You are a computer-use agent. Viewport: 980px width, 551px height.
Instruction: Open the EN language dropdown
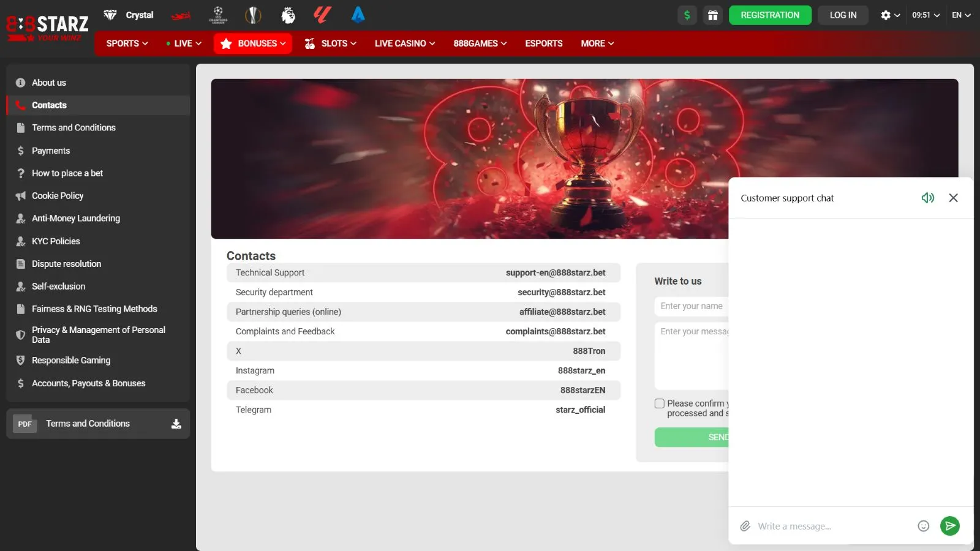point(961,15)
